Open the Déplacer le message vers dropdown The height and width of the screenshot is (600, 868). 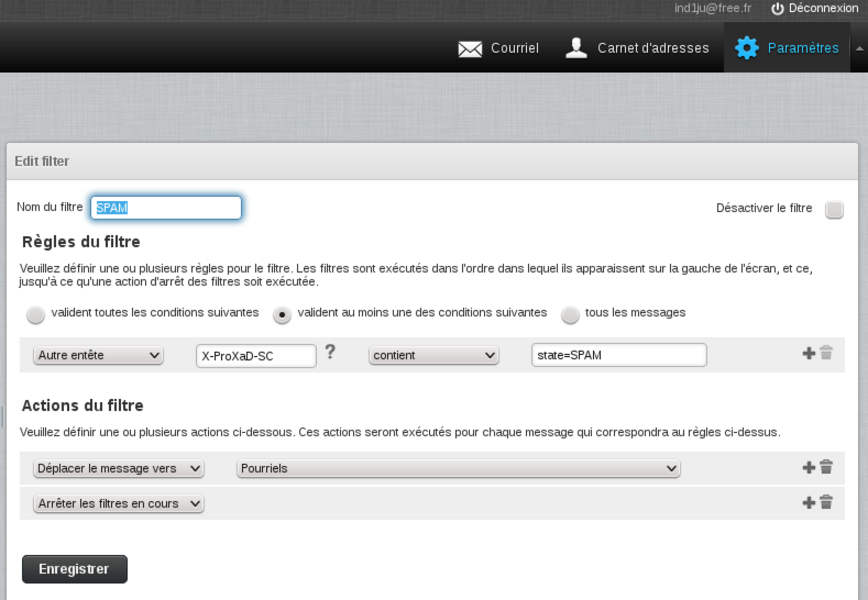[x=118, y=468]
